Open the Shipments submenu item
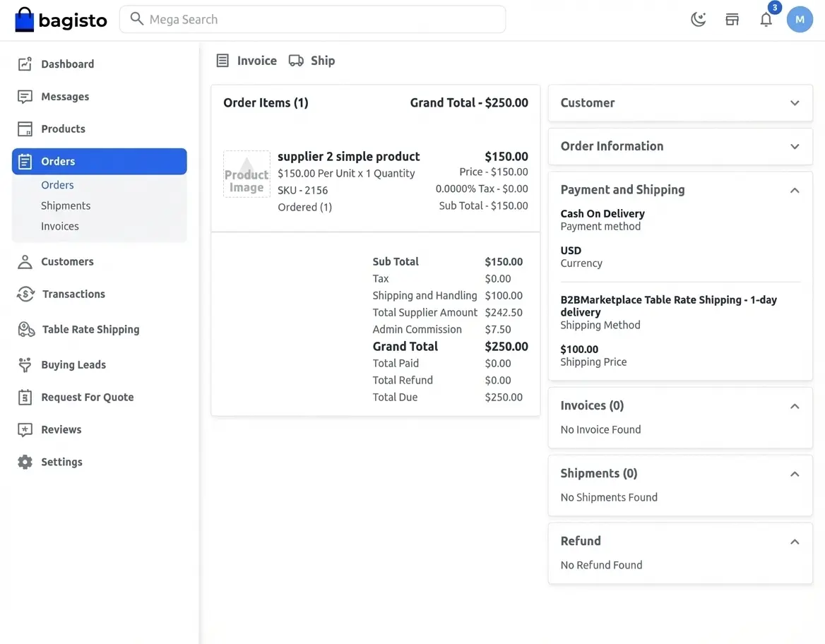Screen dimensions: 825x644 pyautogui.click(x=66, y=206)
